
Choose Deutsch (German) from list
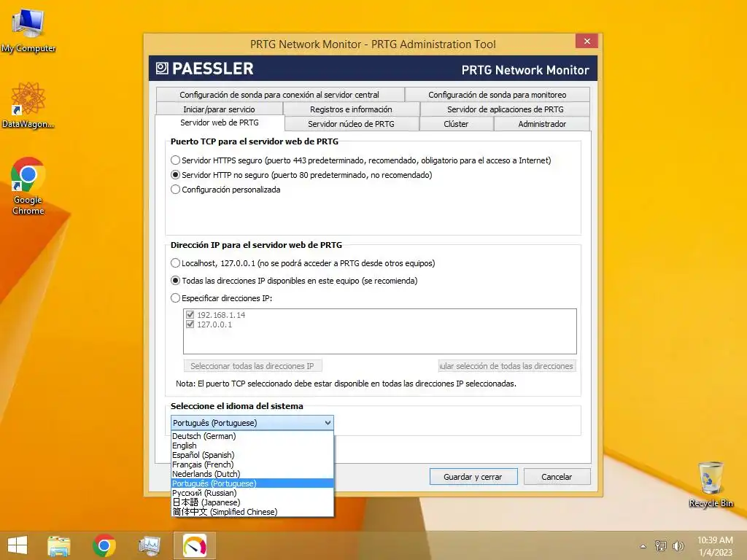(x=252, y=436)
